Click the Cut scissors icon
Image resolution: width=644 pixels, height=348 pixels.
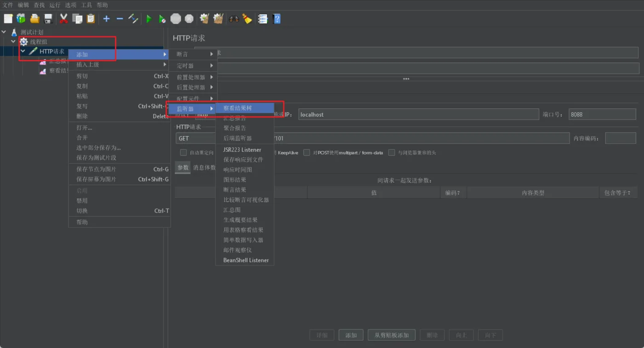pyautogui.click(x=64, y=19)
